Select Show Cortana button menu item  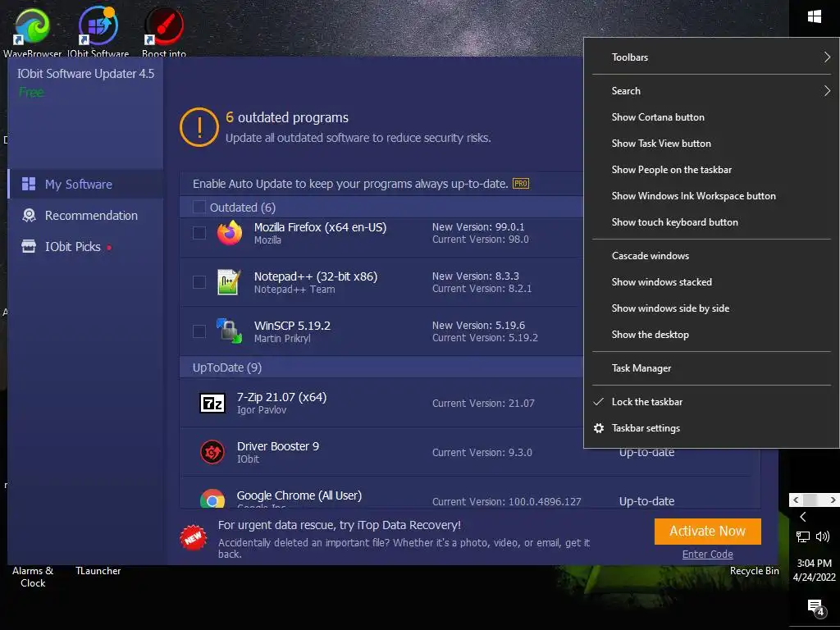711,117
